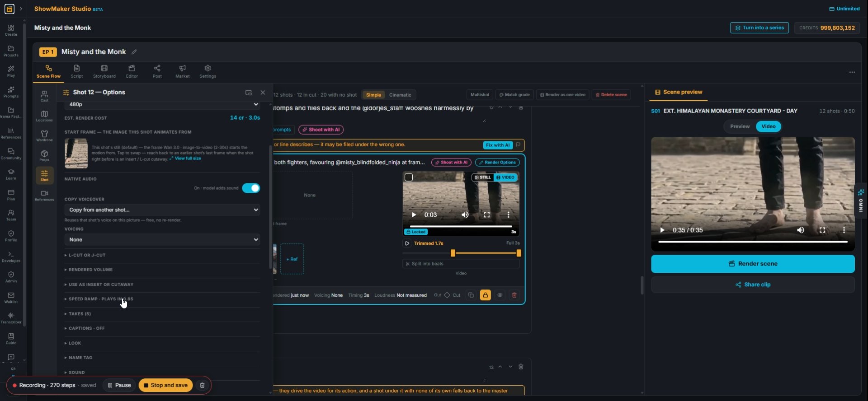The image size is (868, 401).
Task: Open the Editor tab
Action: (x=132, y=71)
